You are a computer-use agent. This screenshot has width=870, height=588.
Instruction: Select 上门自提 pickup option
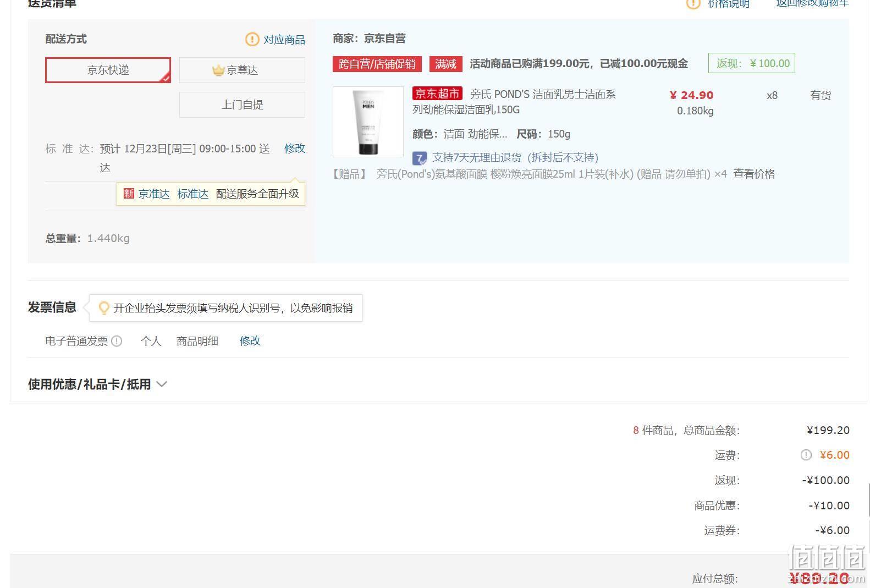242,105
